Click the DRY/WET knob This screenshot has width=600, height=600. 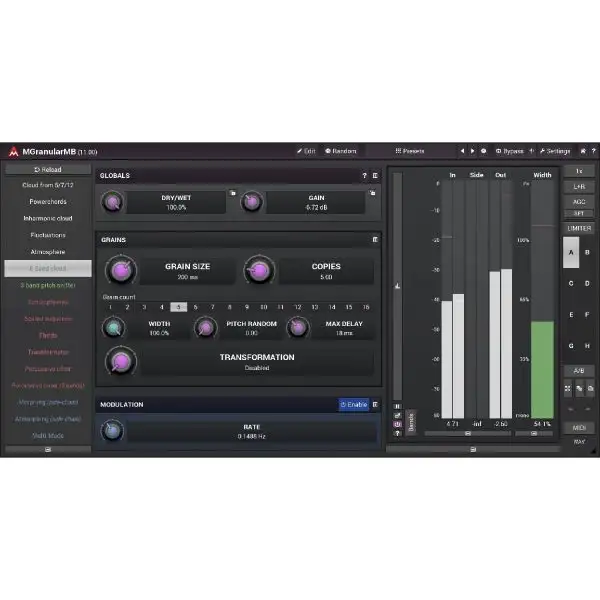[112, 202]
